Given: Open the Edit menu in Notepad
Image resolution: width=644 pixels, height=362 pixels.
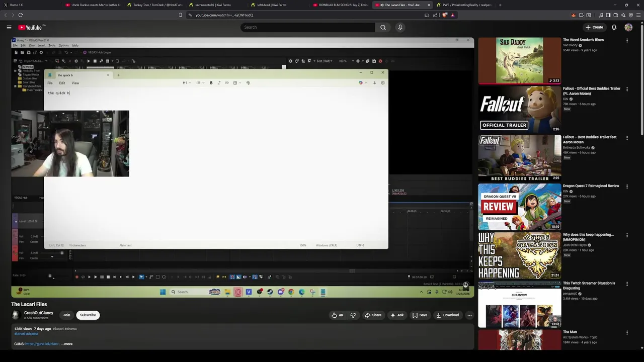Looking at the screenshot, I should click(62, 83).
